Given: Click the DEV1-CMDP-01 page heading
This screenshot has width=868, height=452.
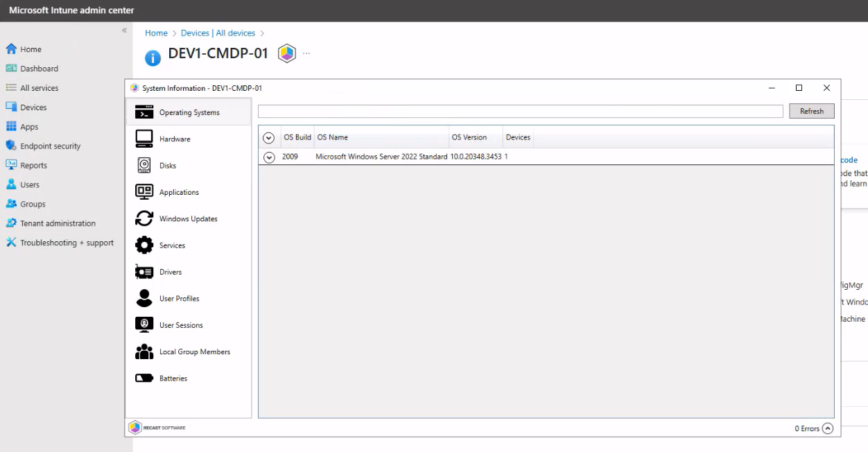Looking at the screenshot, I should (218, 53).
